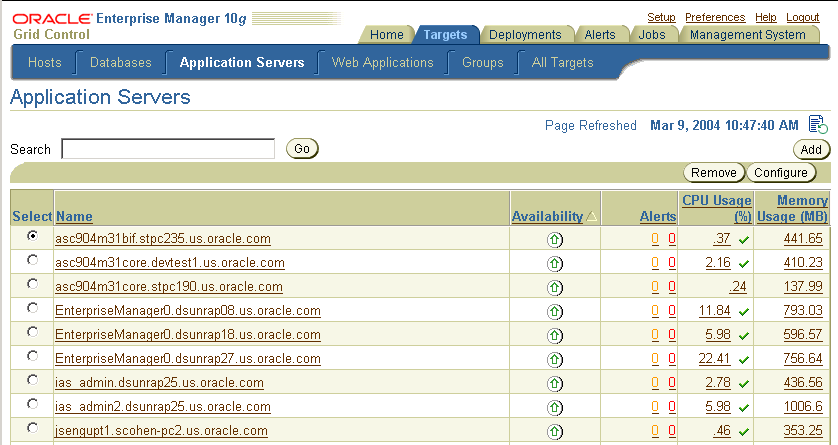The width and height of the screenshot is (838, 445).
Task: Open the Groups subtab
Action: tap(483, 63)
